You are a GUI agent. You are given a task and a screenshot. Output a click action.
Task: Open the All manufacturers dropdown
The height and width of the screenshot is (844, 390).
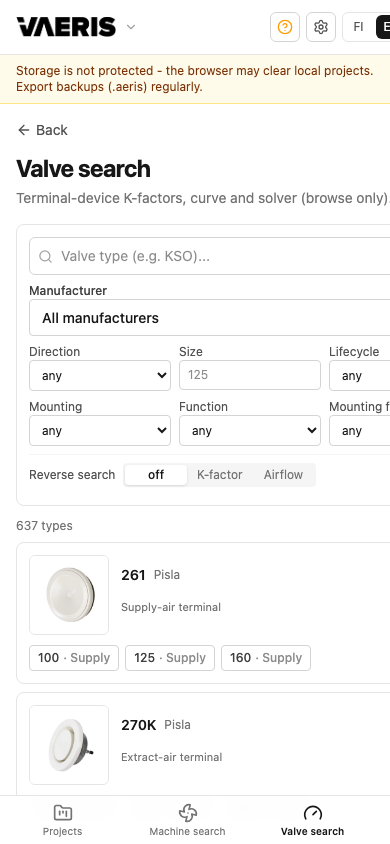click(210, 318)
